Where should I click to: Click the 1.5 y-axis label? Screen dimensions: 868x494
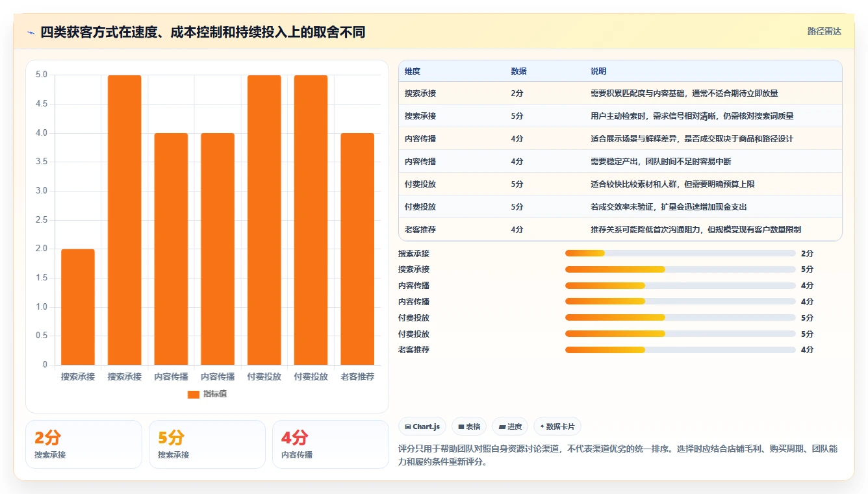pyautogui.click(x=41, y=278)
